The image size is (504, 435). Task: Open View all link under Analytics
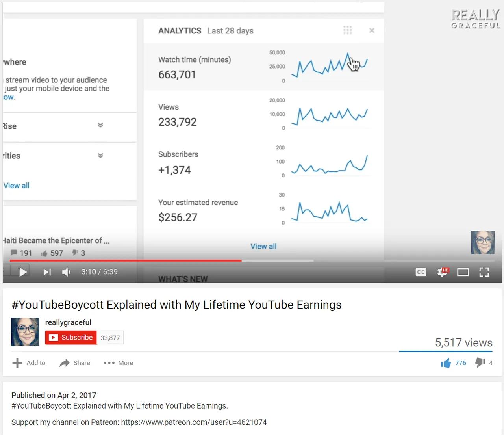pyautogui.click(x=263, y=246)
